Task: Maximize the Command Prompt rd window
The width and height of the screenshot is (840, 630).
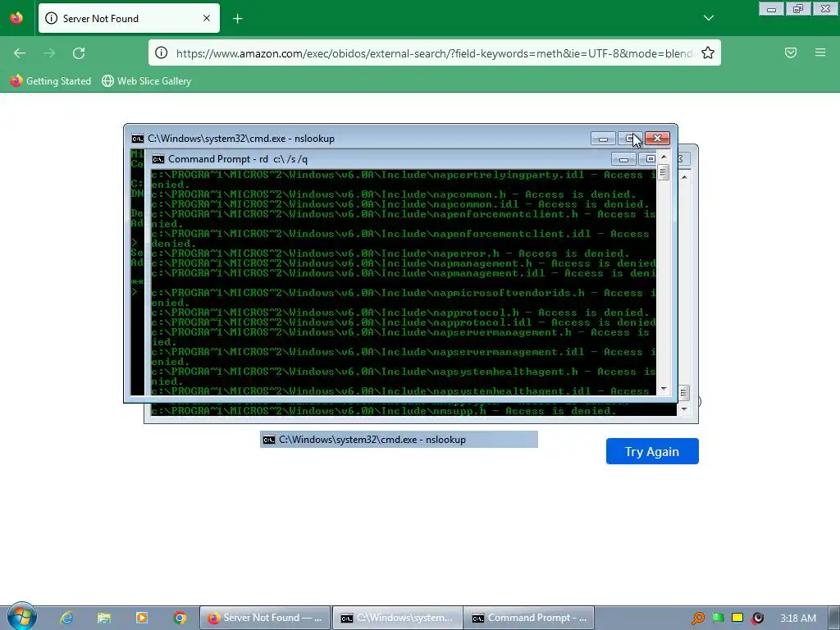Action: 650,159
